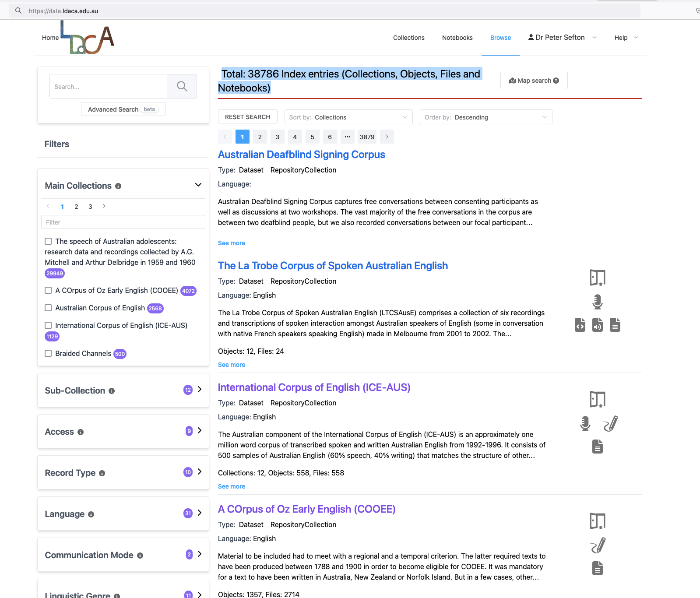Check the International Corpus of English filter checkbox
The width and height of the screenshot is (700, 598).
point(48,325)
